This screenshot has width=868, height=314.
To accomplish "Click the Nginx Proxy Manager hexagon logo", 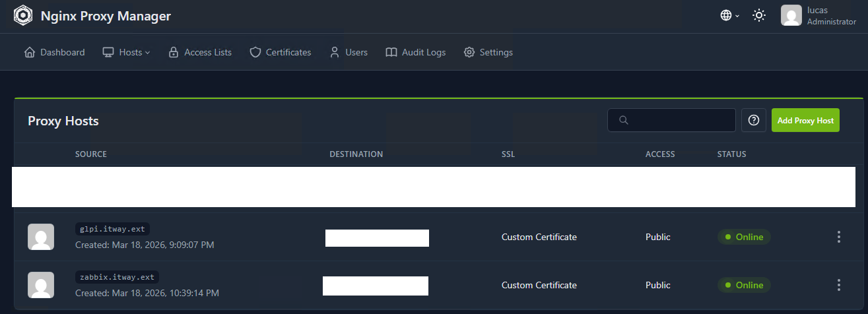I will [x=23, y=16].
